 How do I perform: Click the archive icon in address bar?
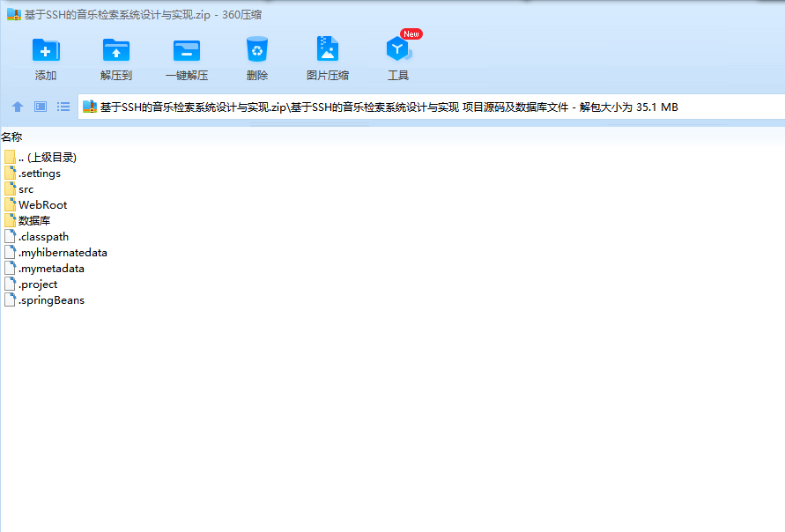(x=90, y=107)
